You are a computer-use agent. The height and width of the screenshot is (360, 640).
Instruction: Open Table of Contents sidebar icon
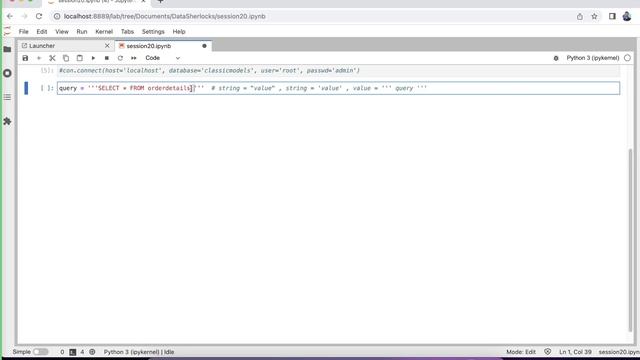point(7,97)
